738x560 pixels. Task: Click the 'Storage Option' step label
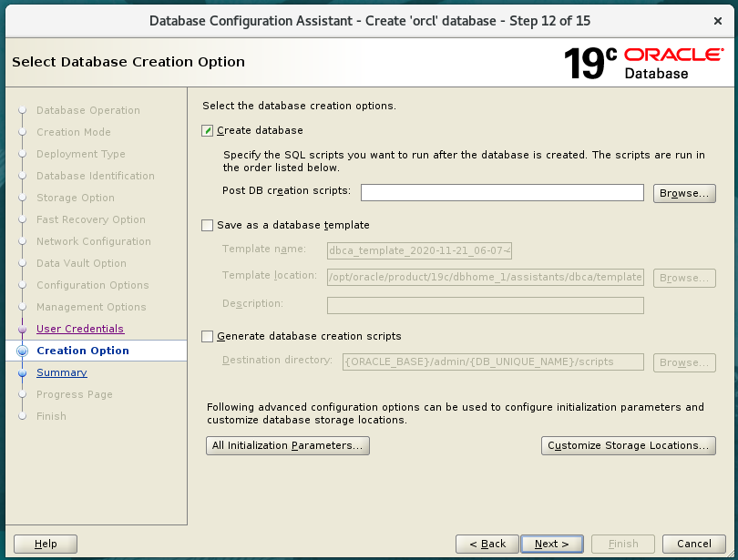[76, 198]
